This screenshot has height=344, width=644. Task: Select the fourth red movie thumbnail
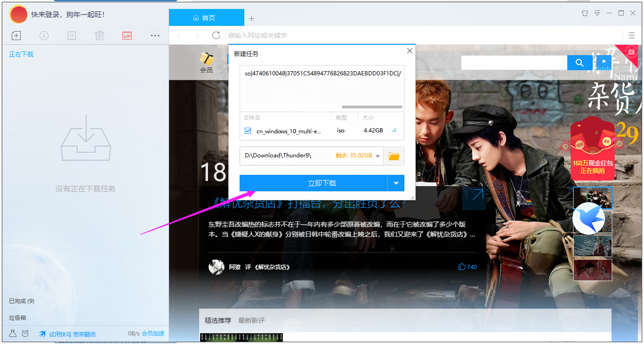pyautogui.click(x=593, y=270)
